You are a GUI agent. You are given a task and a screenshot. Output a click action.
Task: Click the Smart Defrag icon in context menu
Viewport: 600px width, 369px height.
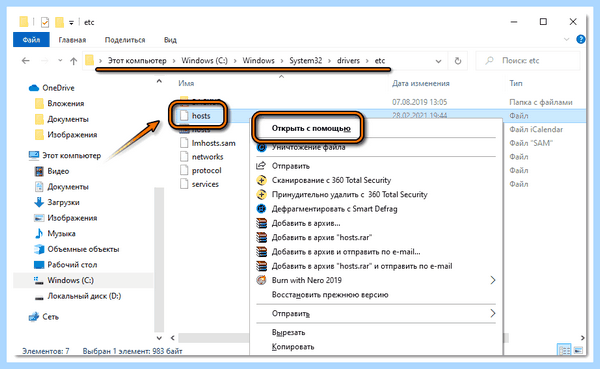(261, 209)
